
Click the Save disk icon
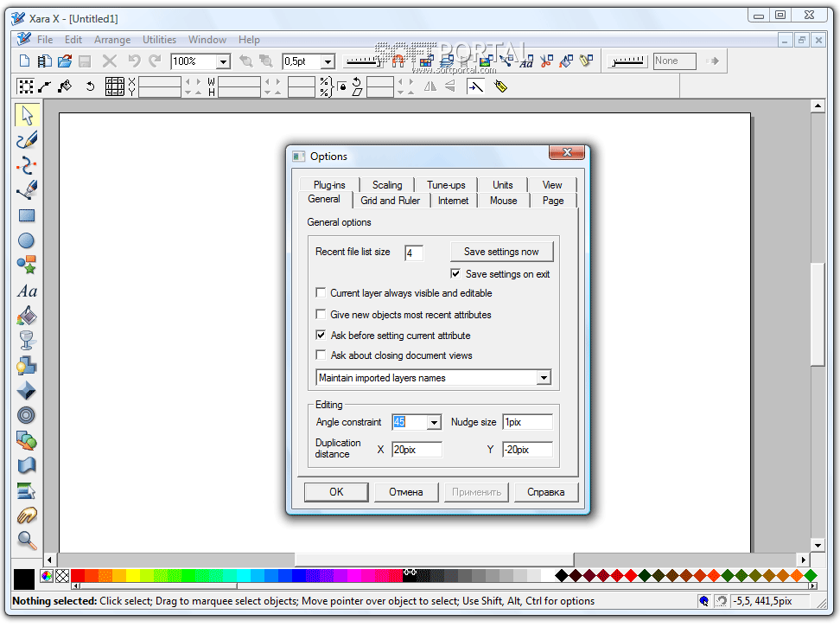pyautogui.click(x=85, y=61)
